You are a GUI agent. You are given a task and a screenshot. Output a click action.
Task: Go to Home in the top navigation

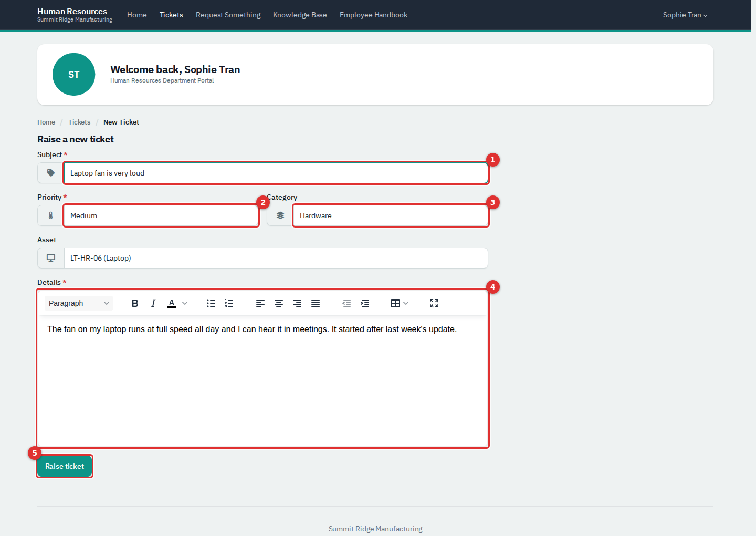pyautogui.click(x=137, y=15)
